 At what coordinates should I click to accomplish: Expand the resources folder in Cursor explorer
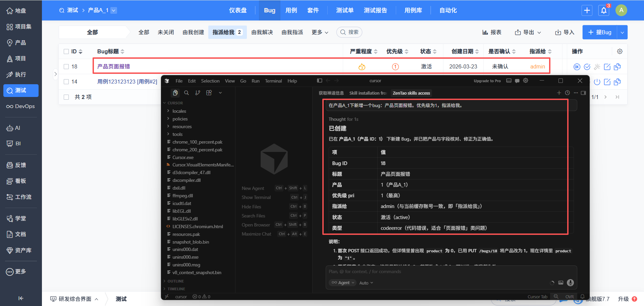pyautogui.click(x=182, y=126)
